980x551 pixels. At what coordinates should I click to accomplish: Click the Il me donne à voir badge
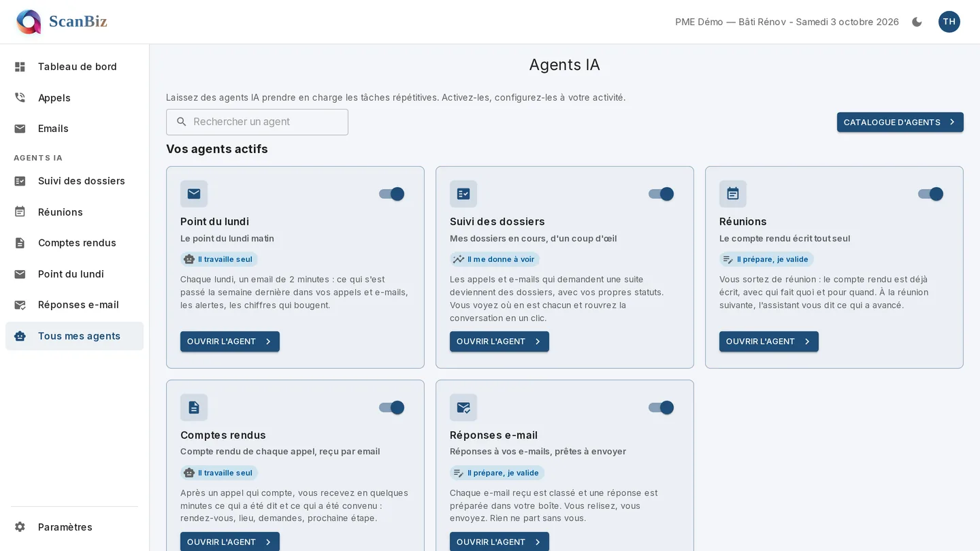[495, 259]
